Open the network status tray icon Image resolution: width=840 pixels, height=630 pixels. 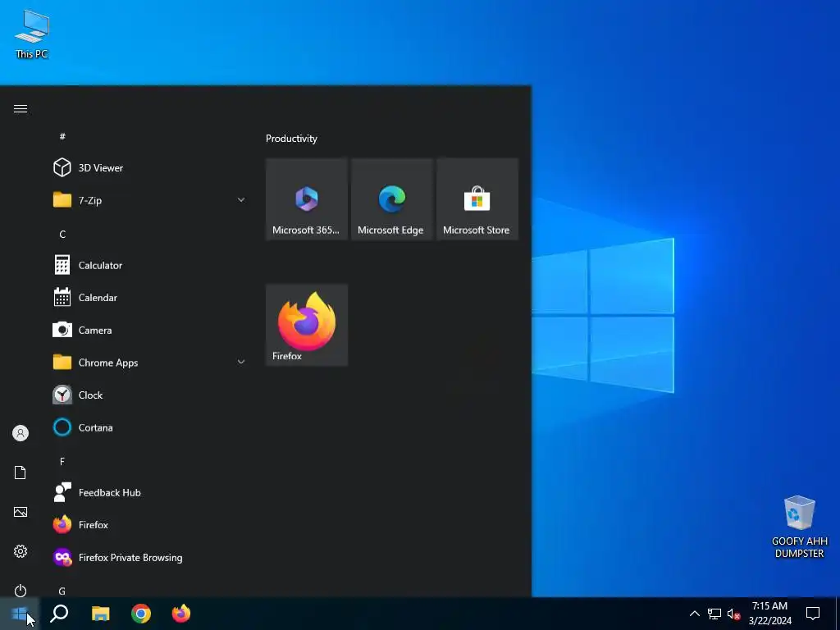pos(714,614)
